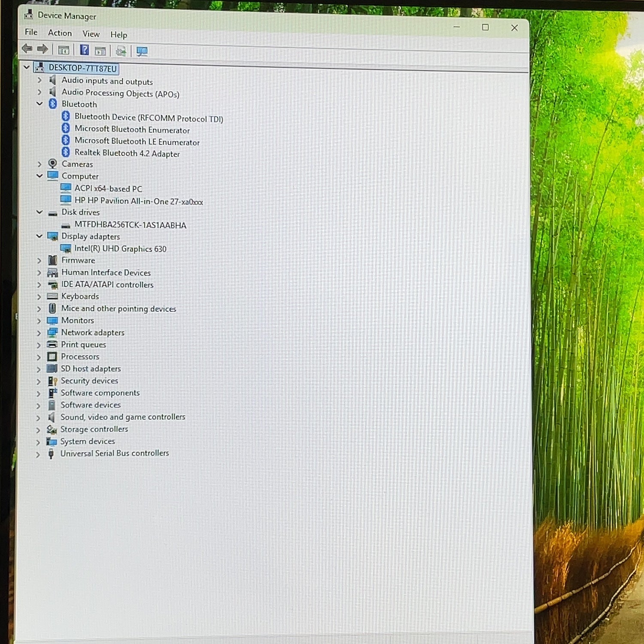
Task: Open the View menu
Action: coord(91,34)
